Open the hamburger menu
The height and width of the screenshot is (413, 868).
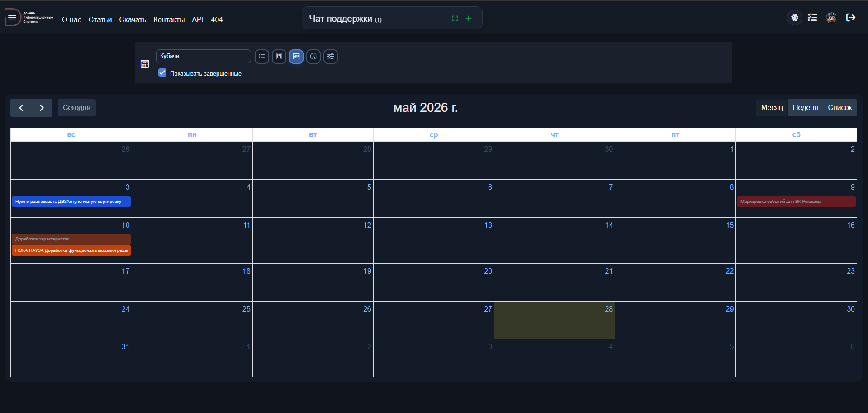tap(12, 18)
